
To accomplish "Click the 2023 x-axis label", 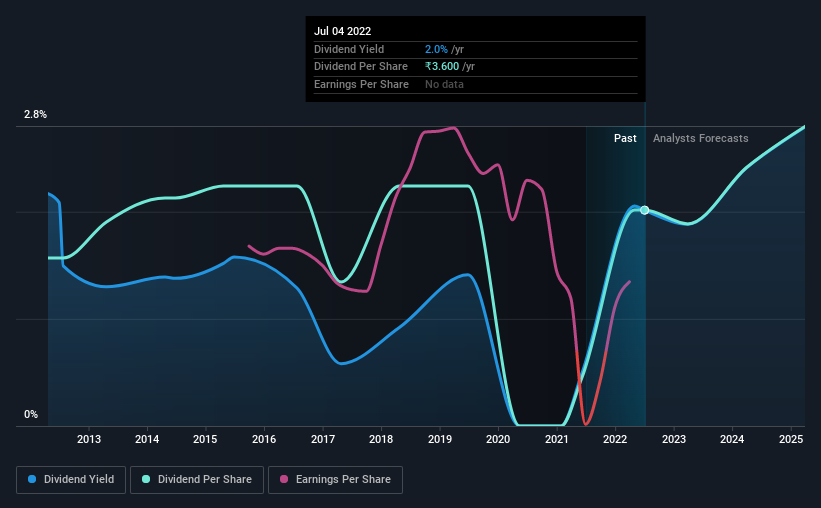I will (674, 439).
